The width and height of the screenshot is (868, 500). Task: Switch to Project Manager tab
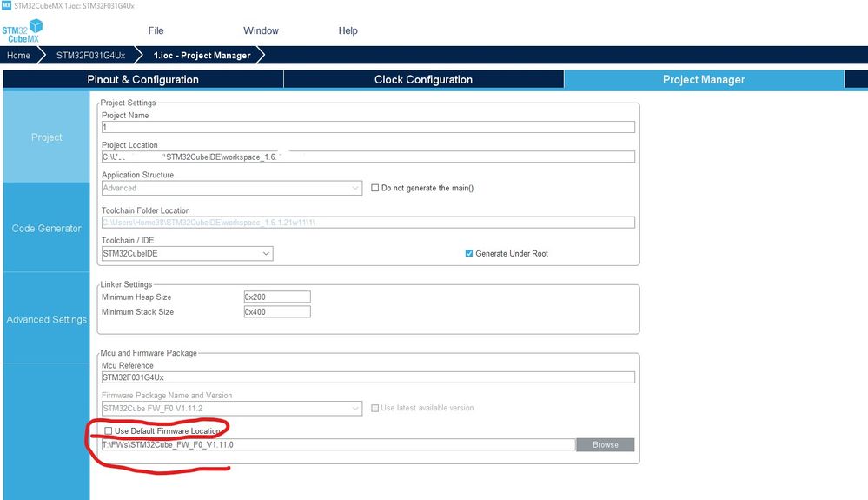click(x=704, y=79)
